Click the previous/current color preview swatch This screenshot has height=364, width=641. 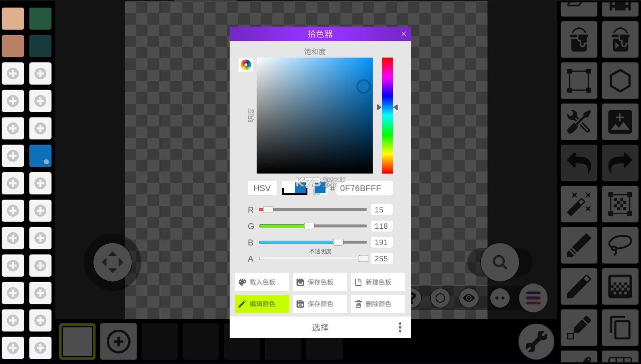coord(295,188)
